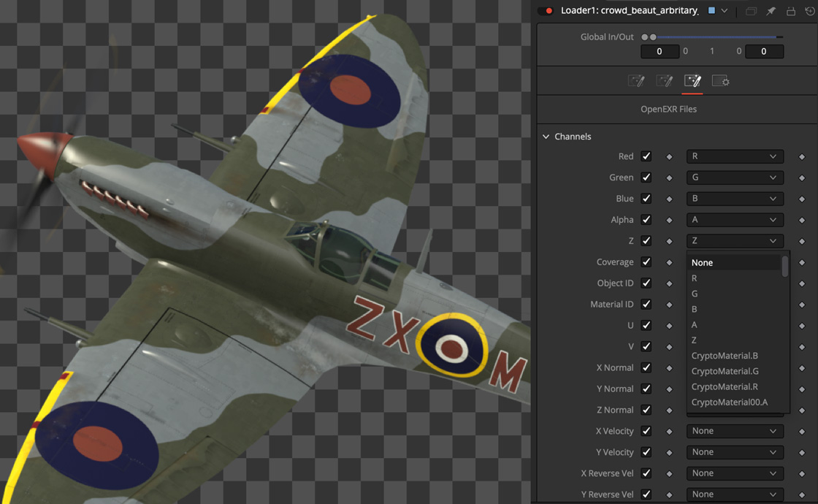The height and width of the screenshot is (504, 818).
Task: Click the reset history icon
Action: [809, 11]
